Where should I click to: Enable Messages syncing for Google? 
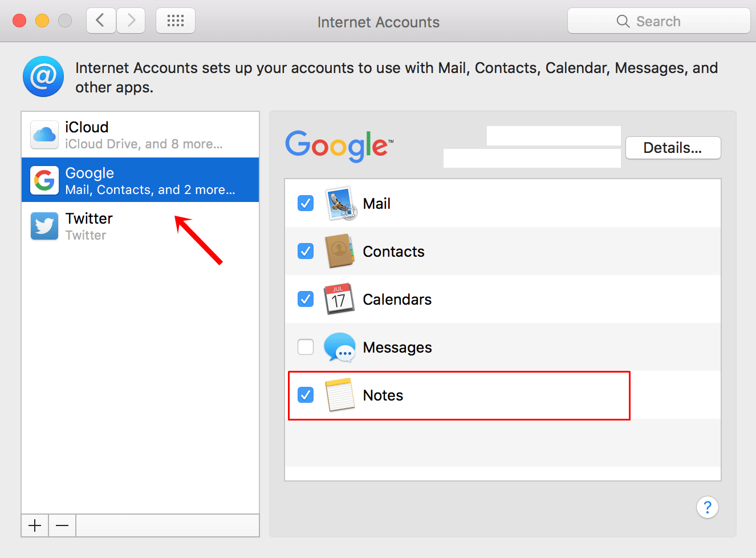pos(306,347)
